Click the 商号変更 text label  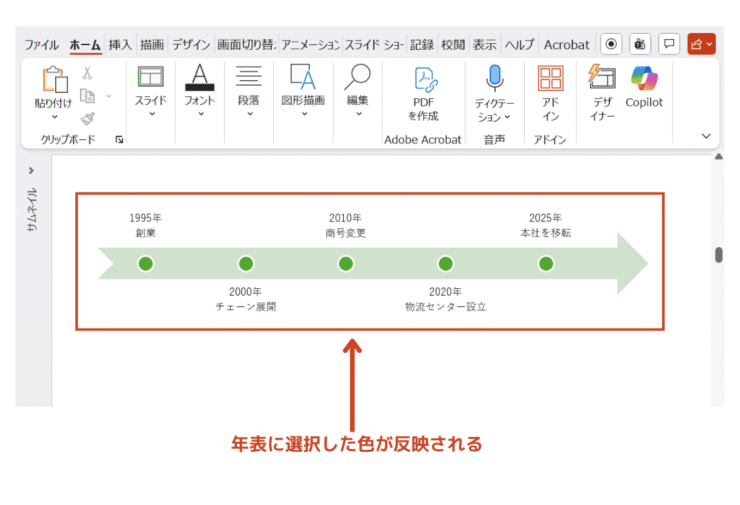[345, 233]
